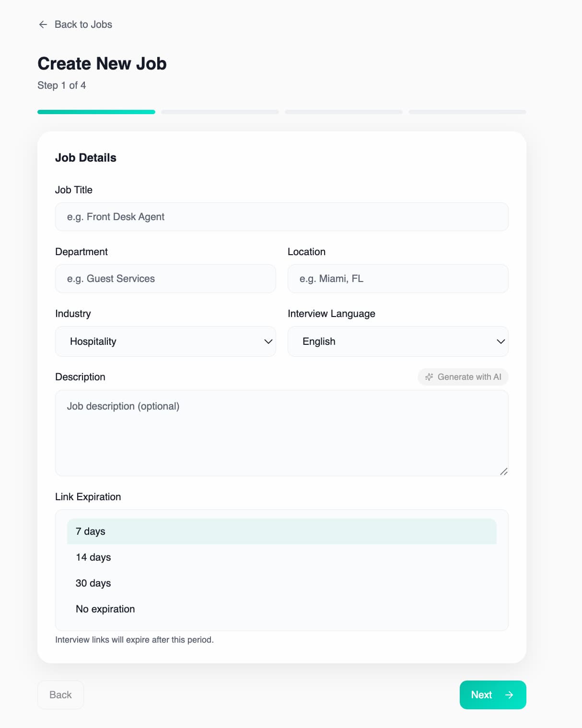
Task: Focus the Job Title input field
Action: [x=282, y=217]
